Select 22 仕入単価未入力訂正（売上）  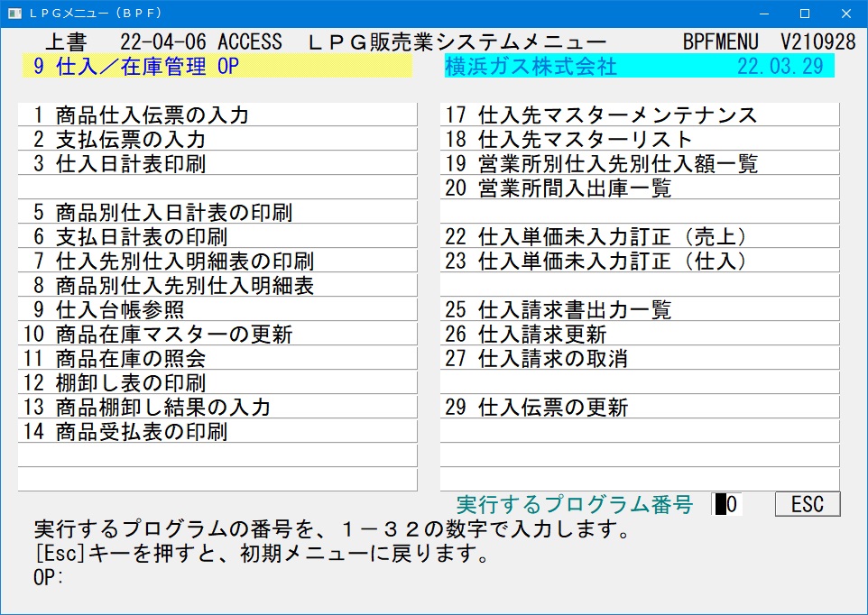[x=640, y=236]
